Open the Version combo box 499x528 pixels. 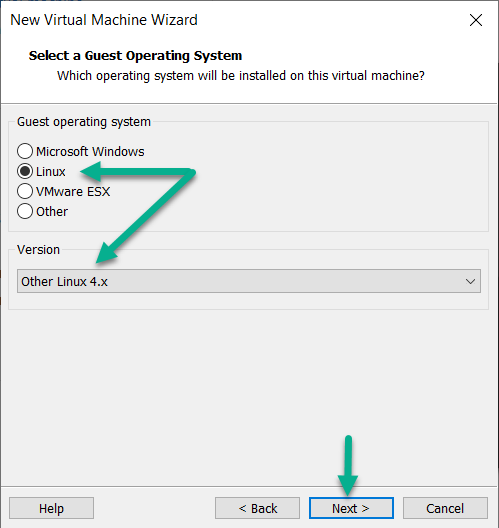click(249, 281)
